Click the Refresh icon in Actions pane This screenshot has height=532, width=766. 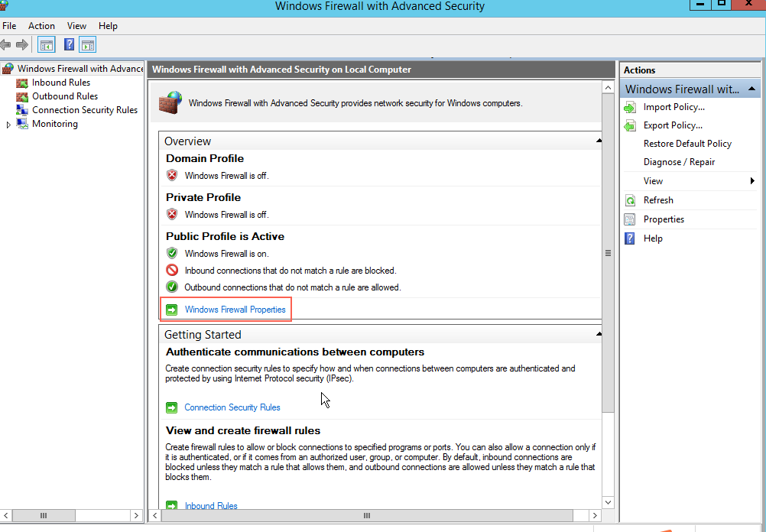630,201
